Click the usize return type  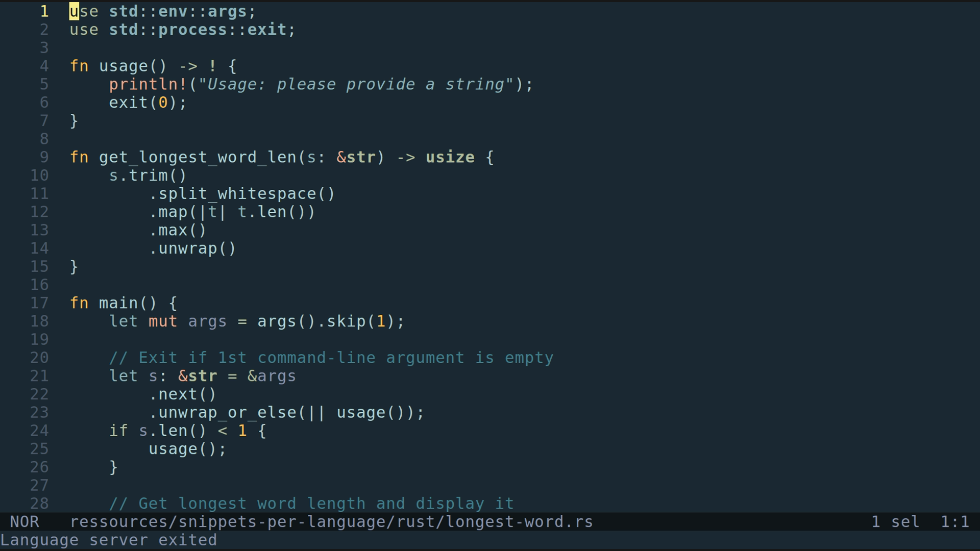tap(450, 157)
